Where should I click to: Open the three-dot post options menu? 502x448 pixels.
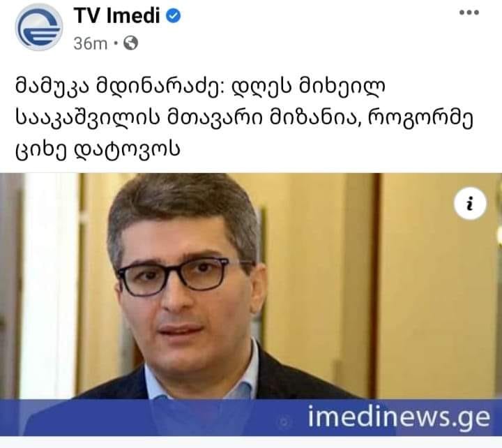pos(469,13)
